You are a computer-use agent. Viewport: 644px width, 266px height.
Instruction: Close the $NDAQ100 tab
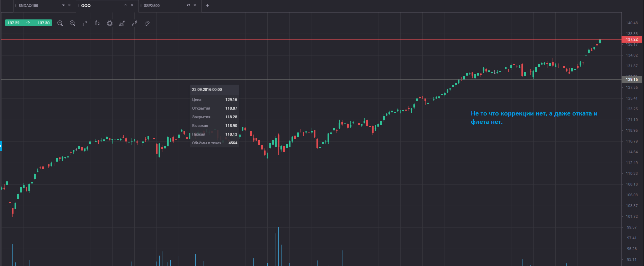point(69,5)
